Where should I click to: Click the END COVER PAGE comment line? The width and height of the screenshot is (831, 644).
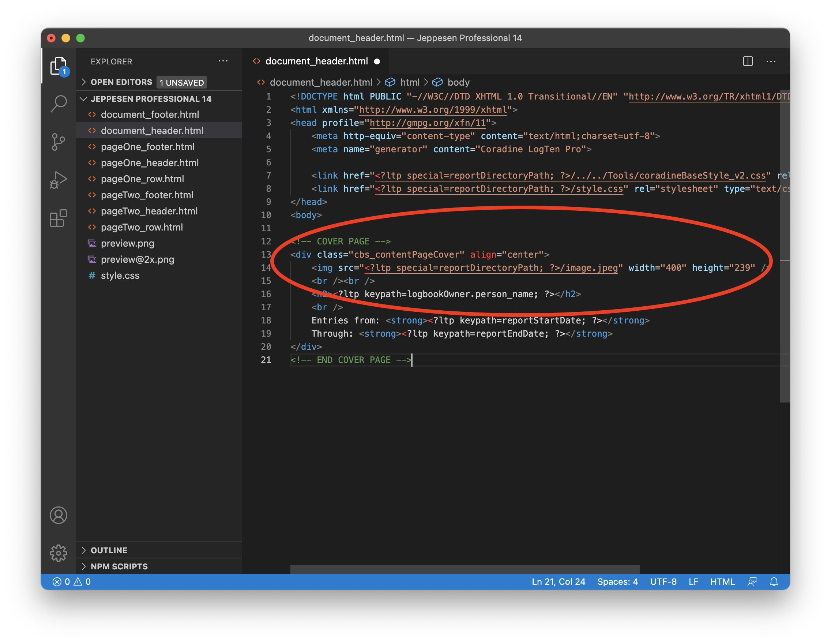(x=351, y=360)
